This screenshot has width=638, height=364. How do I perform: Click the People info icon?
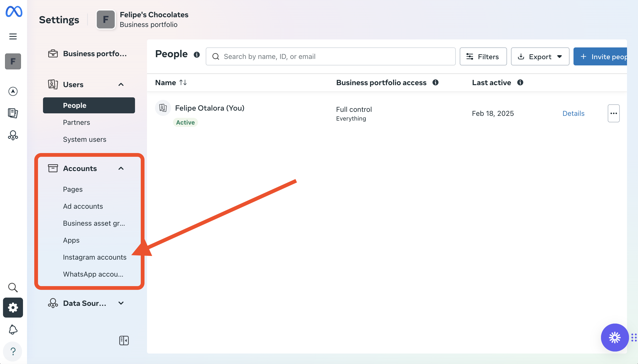pyautogui.click(x=197, y=54)
